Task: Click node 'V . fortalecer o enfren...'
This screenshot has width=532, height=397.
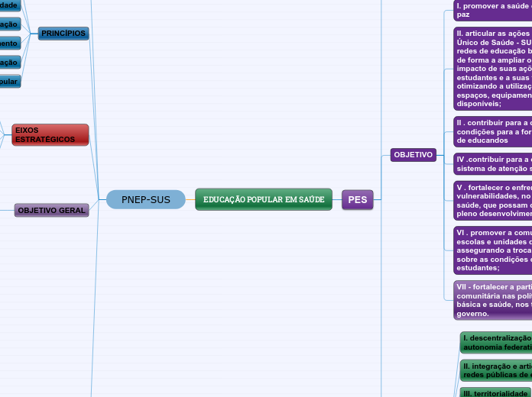Action: [493, 201]
